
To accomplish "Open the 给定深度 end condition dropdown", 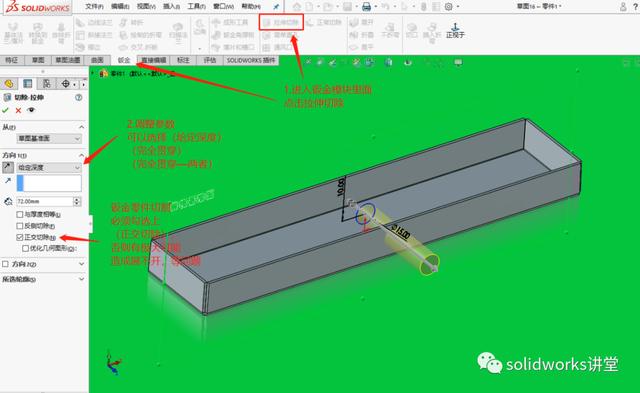I will point(49,167).
